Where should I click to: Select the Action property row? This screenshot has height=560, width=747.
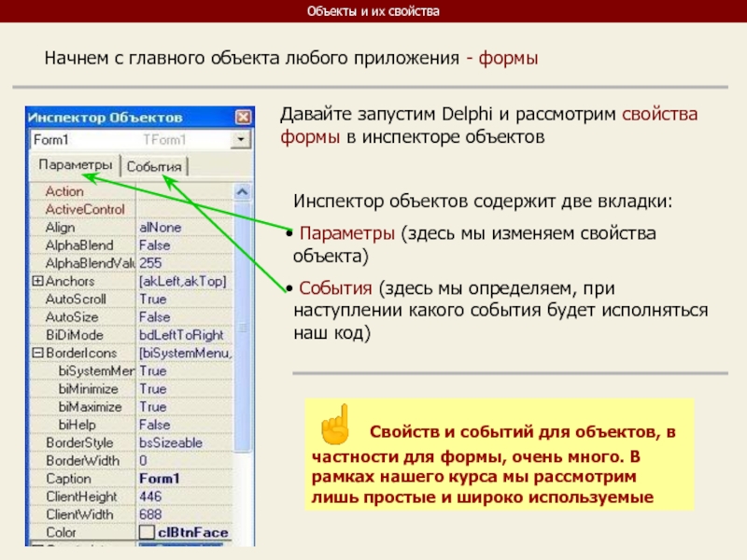click(x=64, y=191)
